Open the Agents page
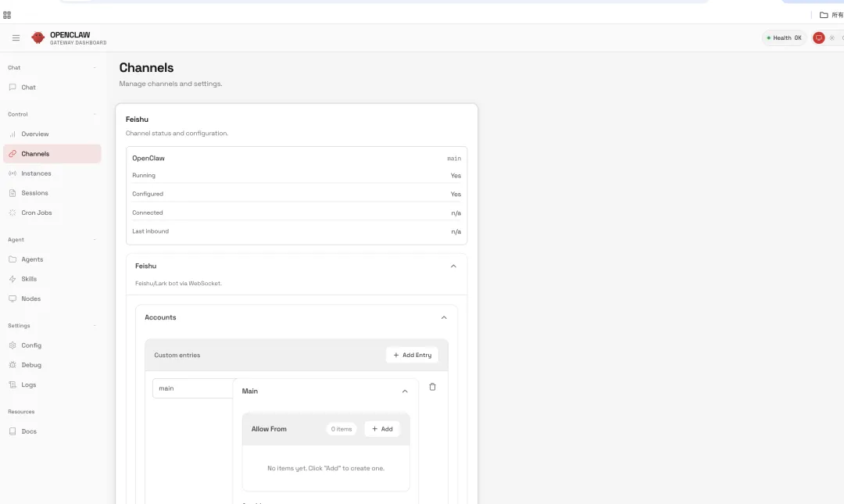 pos(52,259)
